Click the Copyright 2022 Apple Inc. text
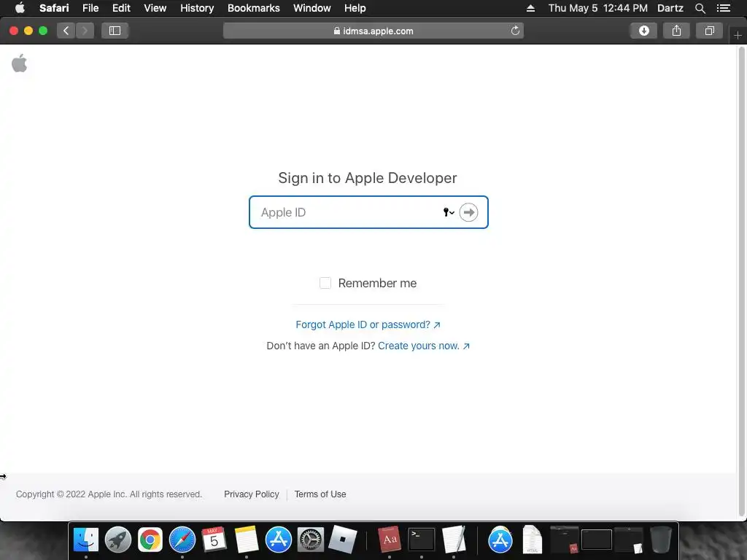This screenshot has height=560, width=747. (109, 494)
